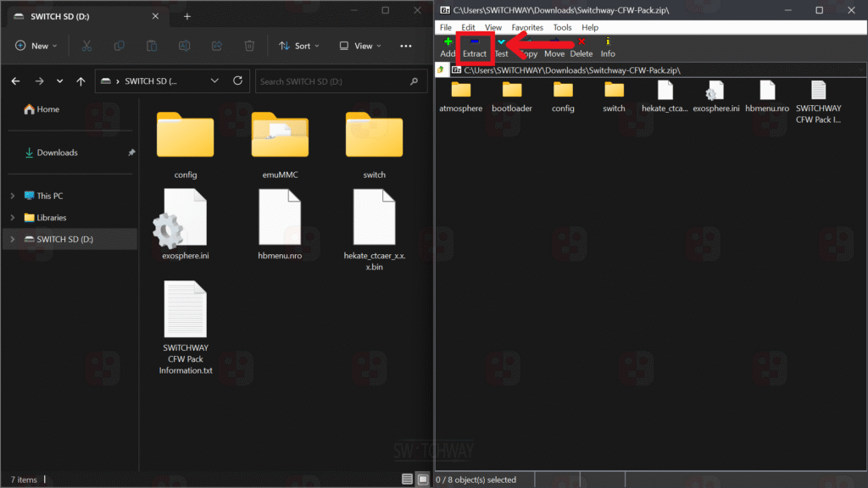This screenshot has height=488, width=868.
Task: Open the Help menu in 7-Zip
Action: [x=590, y=27]
